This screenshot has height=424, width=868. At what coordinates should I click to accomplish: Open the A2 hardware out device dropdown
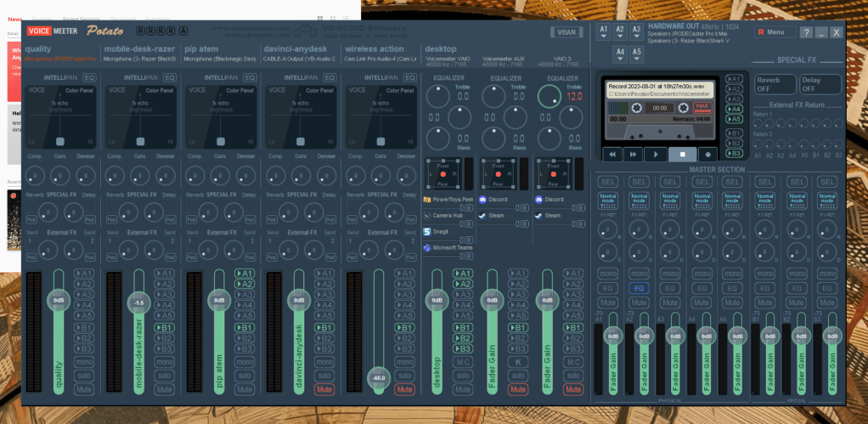[x=620, y=32]
